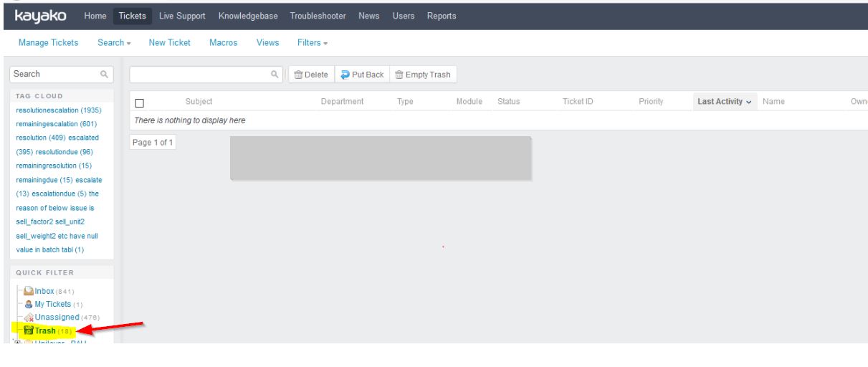
Task: Open Macros page
Action: tap(223, 42)
